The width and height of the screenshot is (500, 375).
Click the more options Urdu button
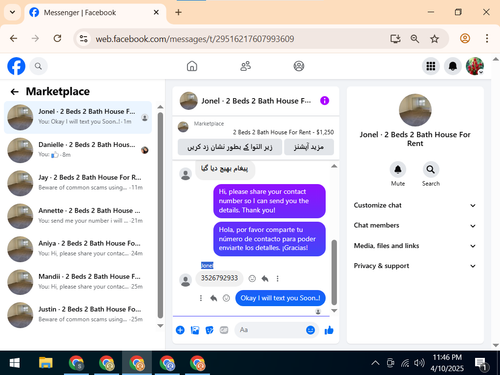(309, 147)
